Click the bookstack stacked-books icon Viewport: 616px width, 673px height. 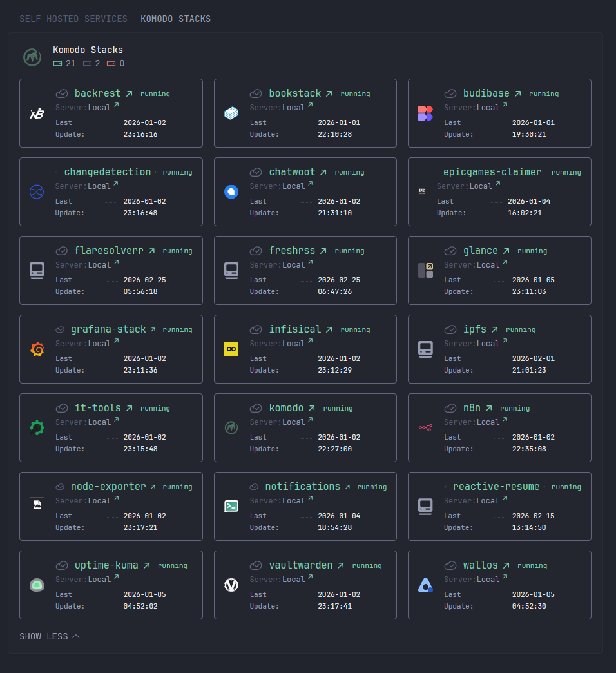pos(231,113)
